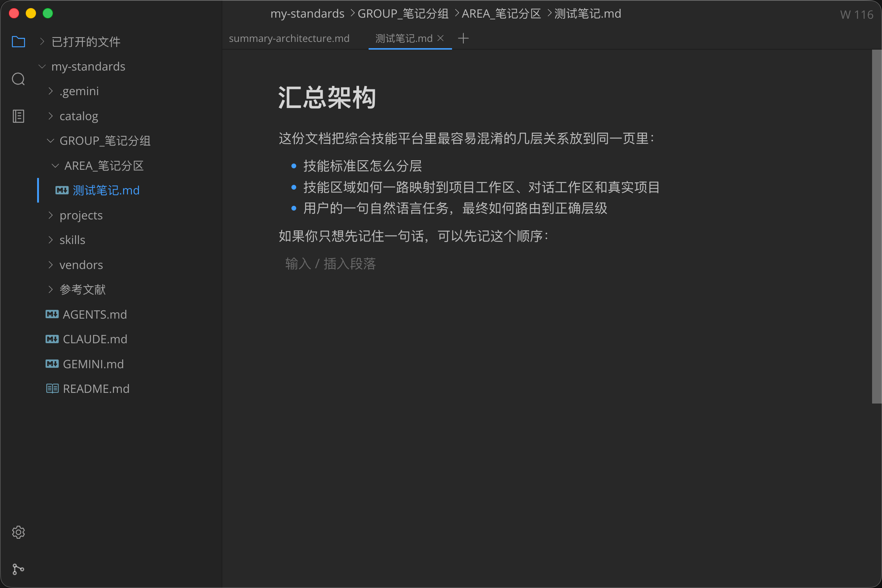Click the markdown icon beside CLAUDE.md
This screenshot has width=882, height=588.
pyautogui.click(x=52, y=339)
